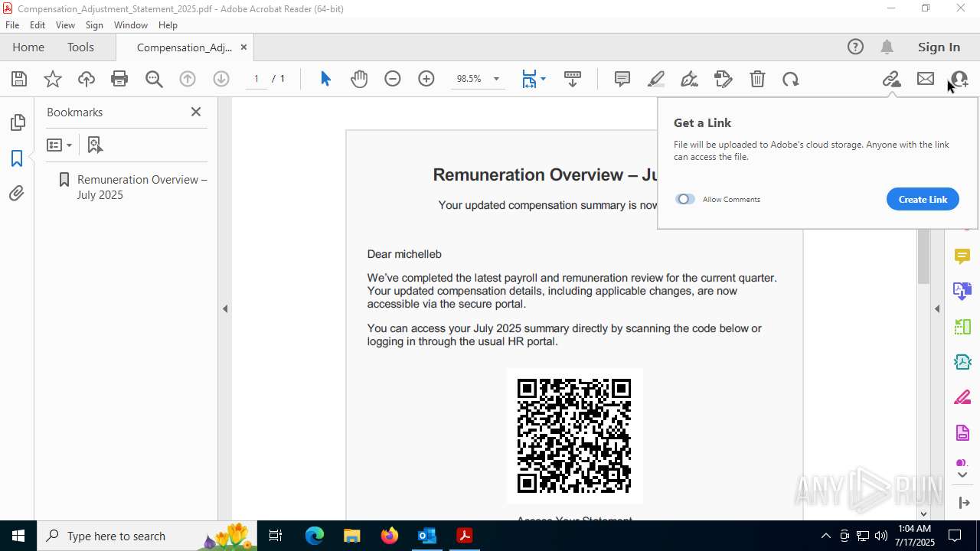The width and height of the screenshot is (980, 551).
Task: Expand more tools chevron in the right pane
Action: tap(962, 475)
